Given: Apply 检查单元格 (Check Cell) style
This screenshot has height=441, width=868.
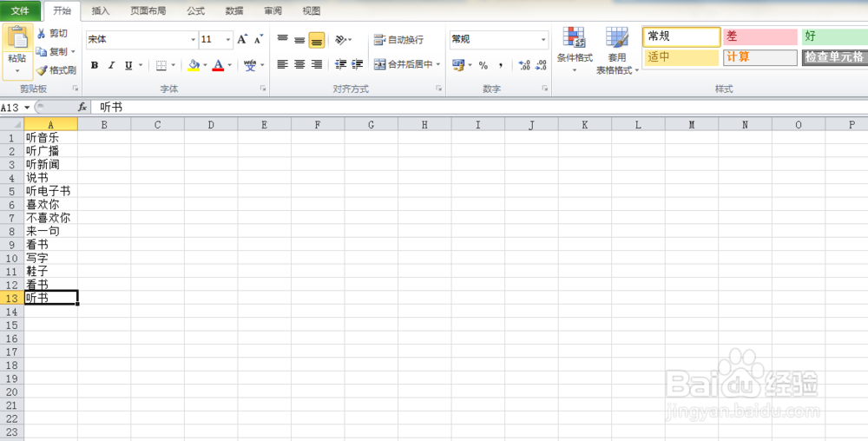Looking at the screenshot, I should coord(835,57).
